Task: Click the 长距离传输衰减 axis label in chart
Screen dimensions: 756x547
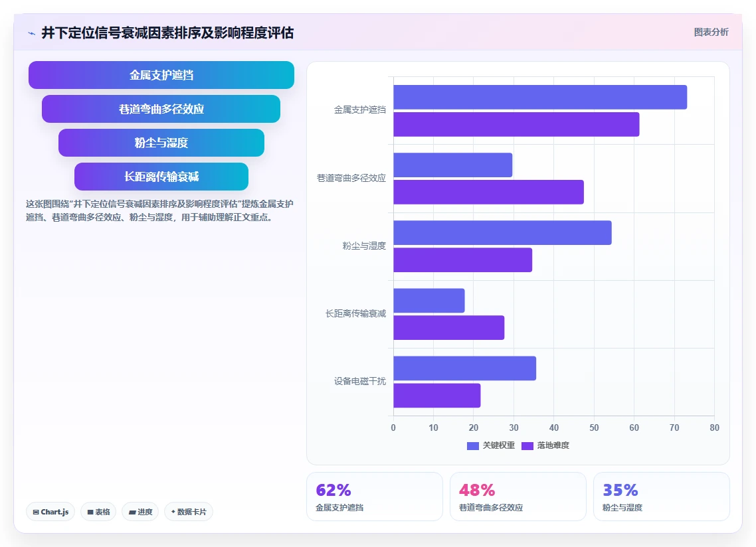Action: [x=355, y=314]
